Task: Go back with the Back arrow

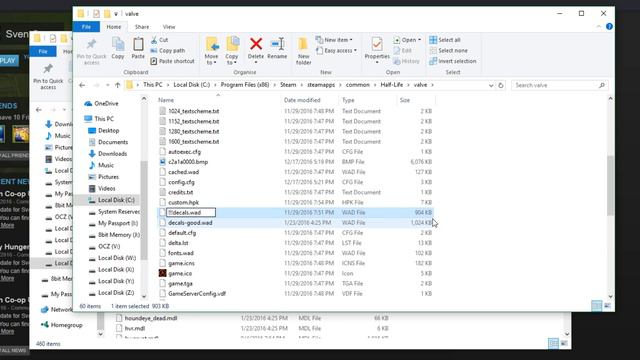Action: coord(82,85)
